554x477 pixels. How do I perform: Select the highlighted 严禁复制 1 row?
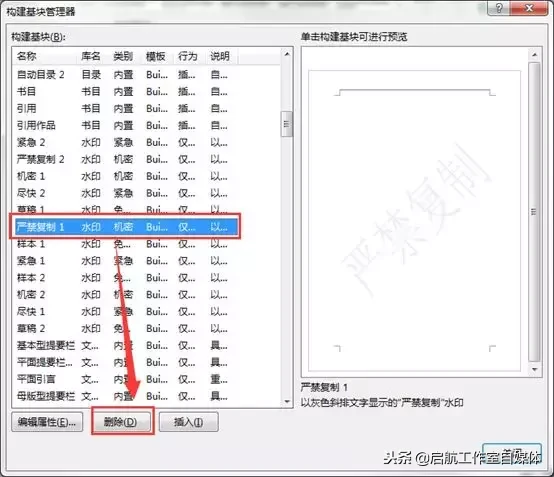[126, 227]
